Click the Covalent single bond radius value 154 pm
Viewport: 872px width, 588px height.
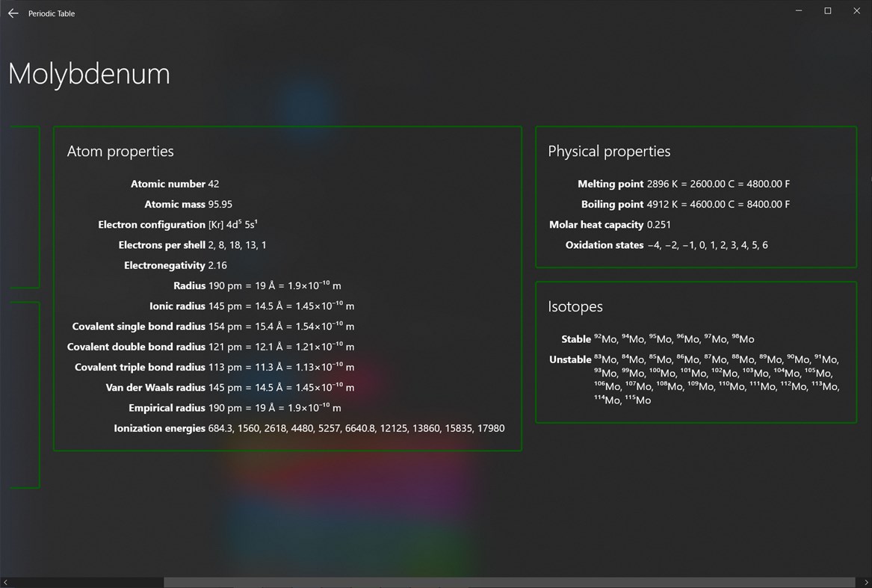[225, 327]
